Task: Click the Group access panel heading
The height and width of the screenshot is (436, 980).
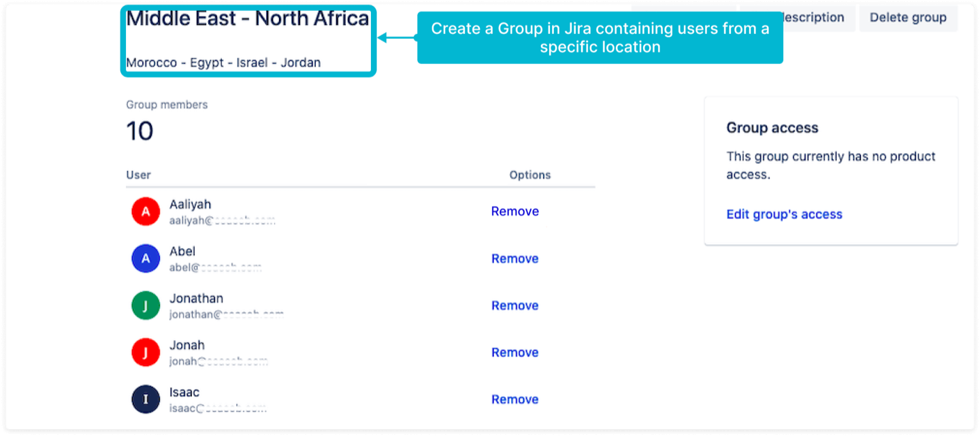Action: point(772,128)
